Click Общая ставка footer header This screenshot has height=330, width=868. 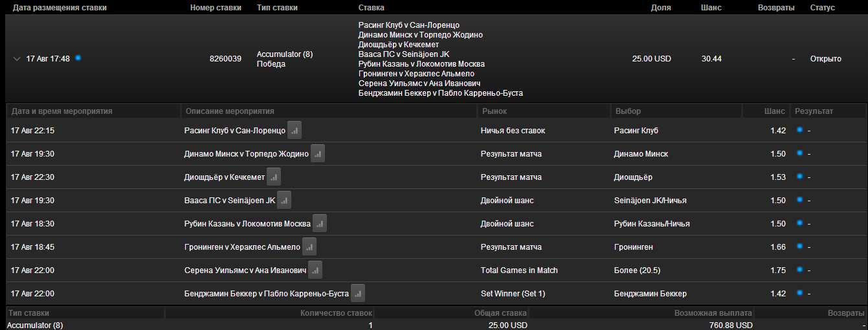[x=501, y=313]
